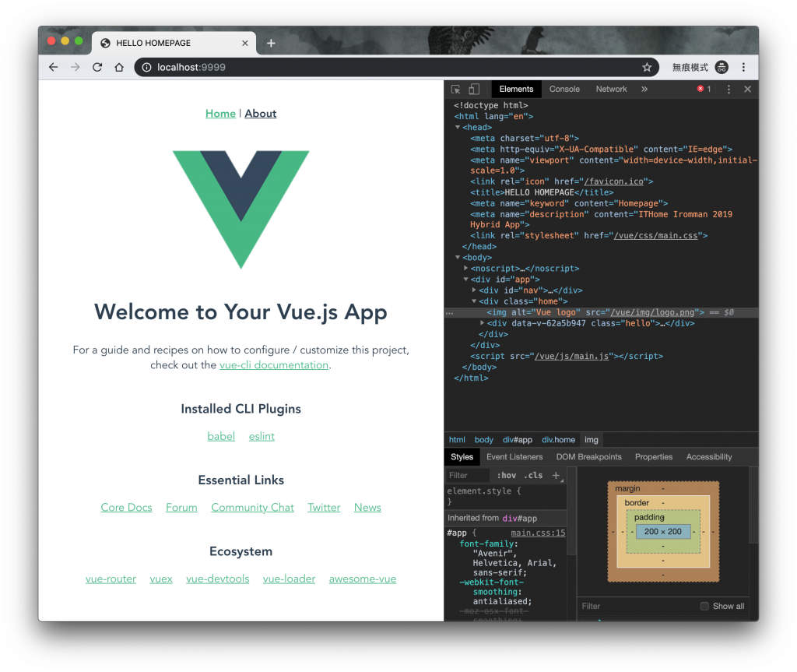Open the Properties tab
This screenshot has height=672, width=797.
tap(654, 457)
